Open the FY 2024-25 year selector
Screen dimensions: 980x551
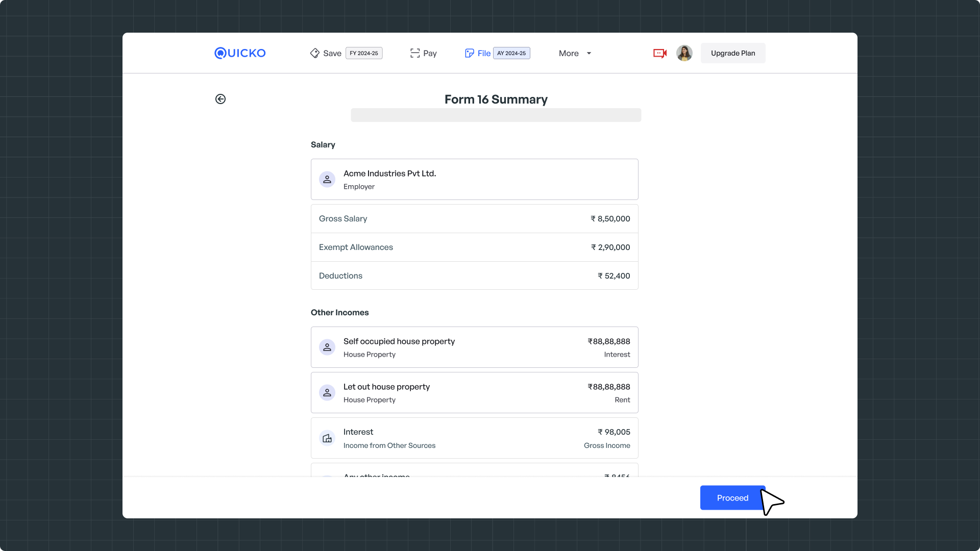[364, 53]
